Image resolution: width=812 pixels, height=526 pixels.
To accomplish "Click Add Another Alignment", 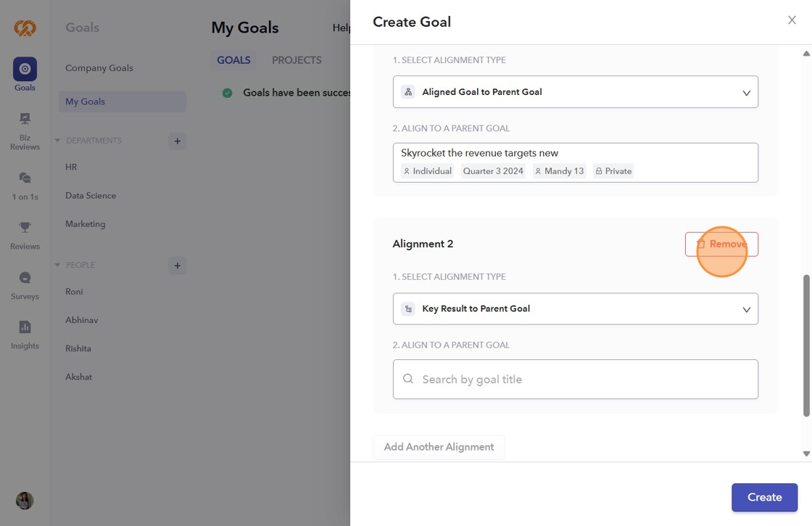I will tap(439, 447).
